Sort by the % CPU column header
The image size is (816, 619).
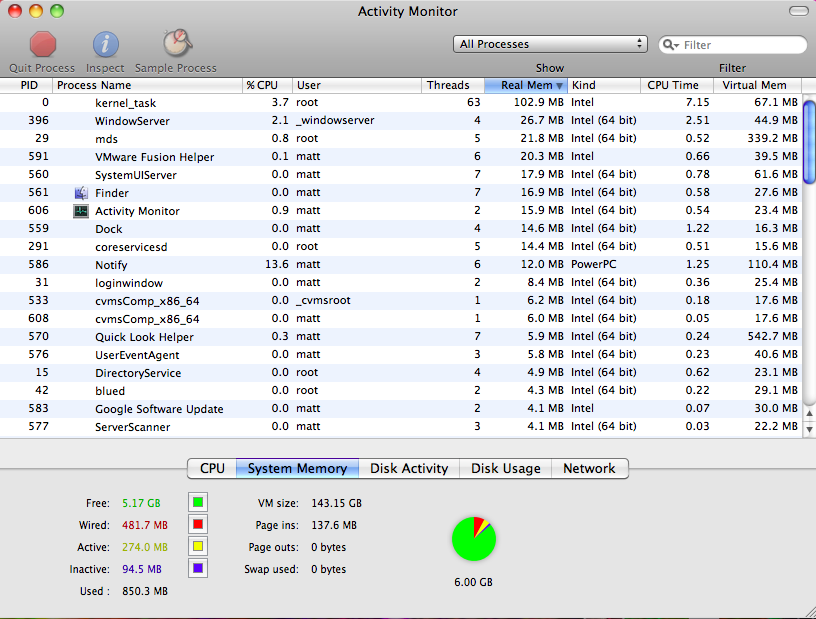[267, 85]
